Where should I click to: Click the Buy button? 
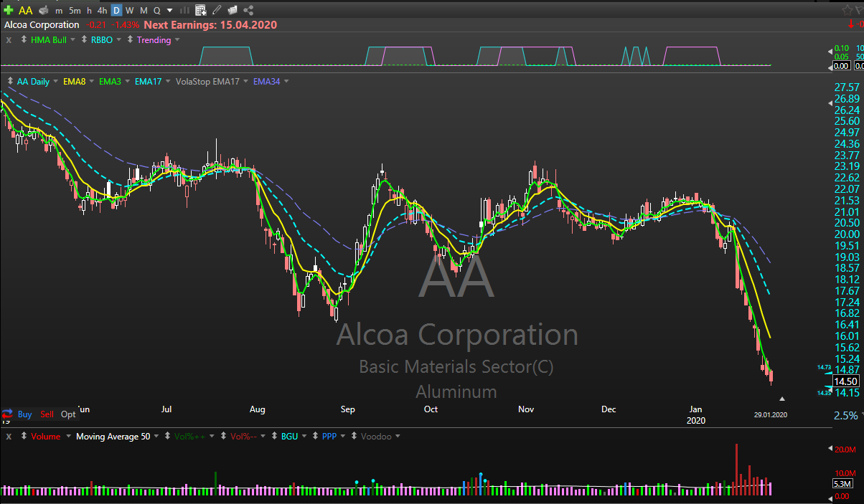pos(24,414)
